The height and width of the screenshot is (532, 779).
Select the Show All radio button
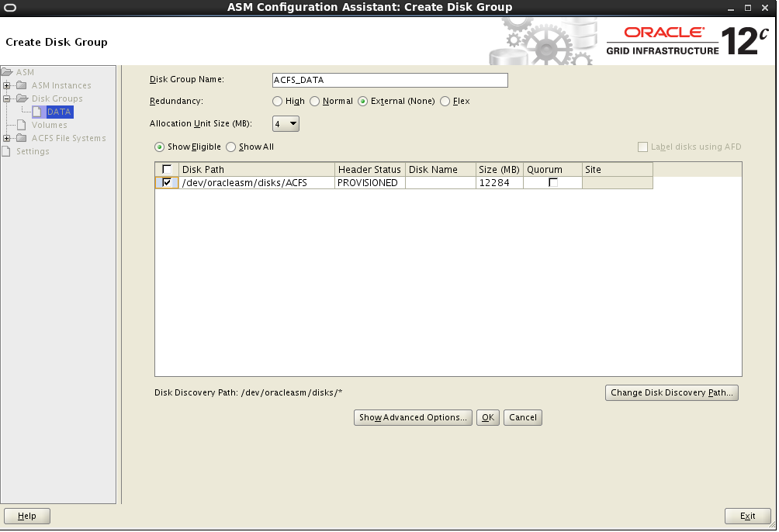pyautogui.click(x=231, y=147)
